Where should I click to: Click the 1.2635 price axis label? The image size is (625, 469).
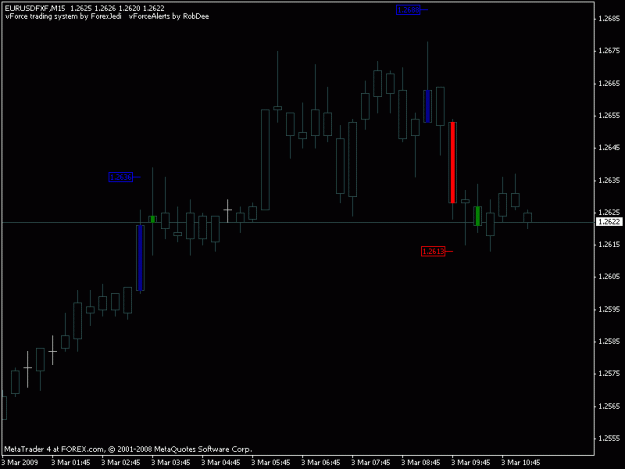click(609, 181)
